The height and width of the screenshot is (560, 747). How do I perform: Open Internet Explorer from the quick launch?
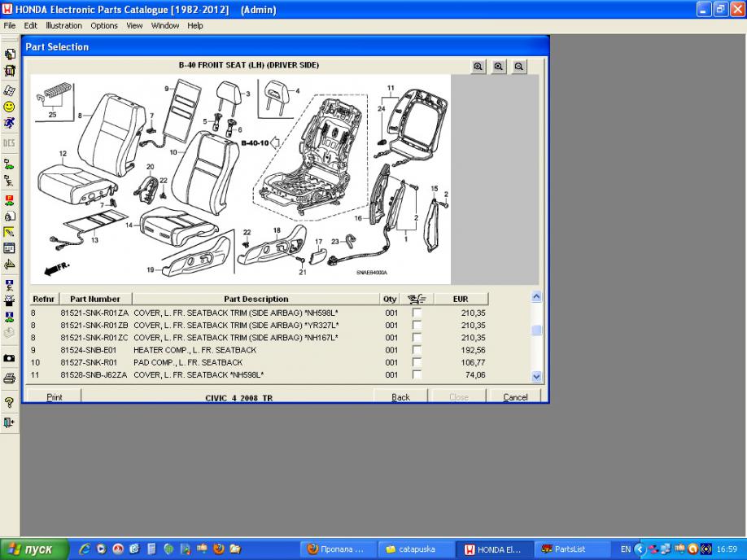85,549
